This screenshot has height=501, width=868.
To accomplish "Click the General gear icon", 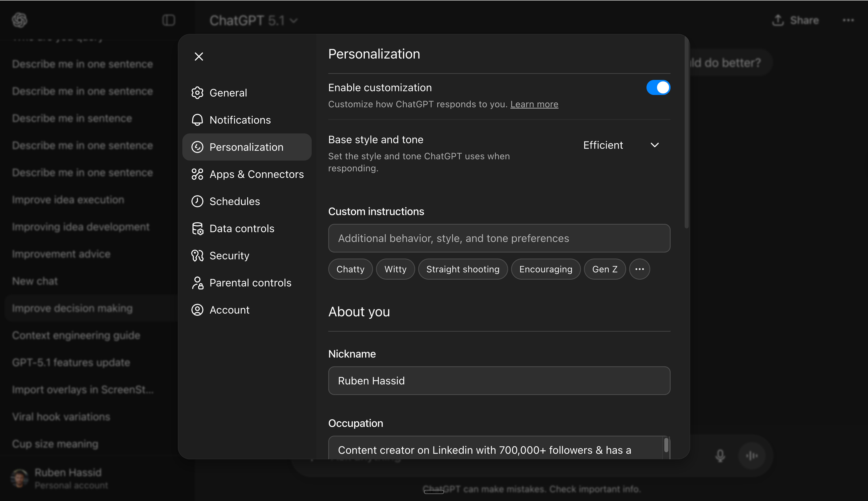I will [197, 93].
